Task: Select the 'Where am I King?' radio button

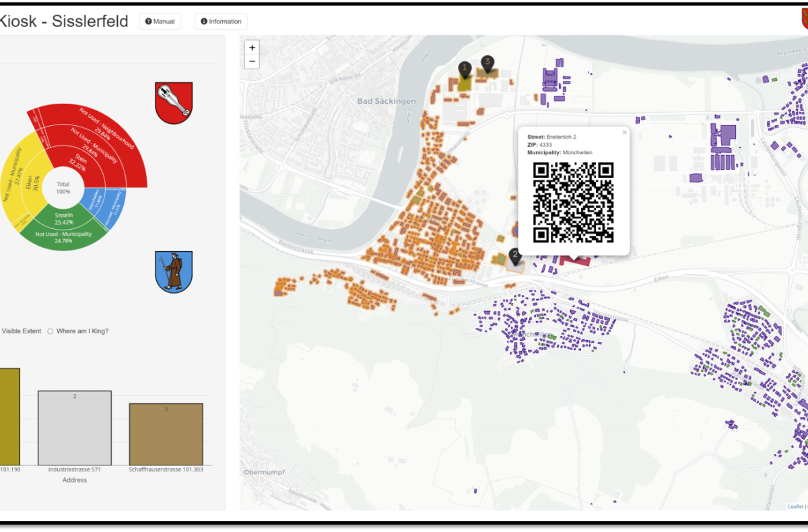Action: [x=50, y=331]
